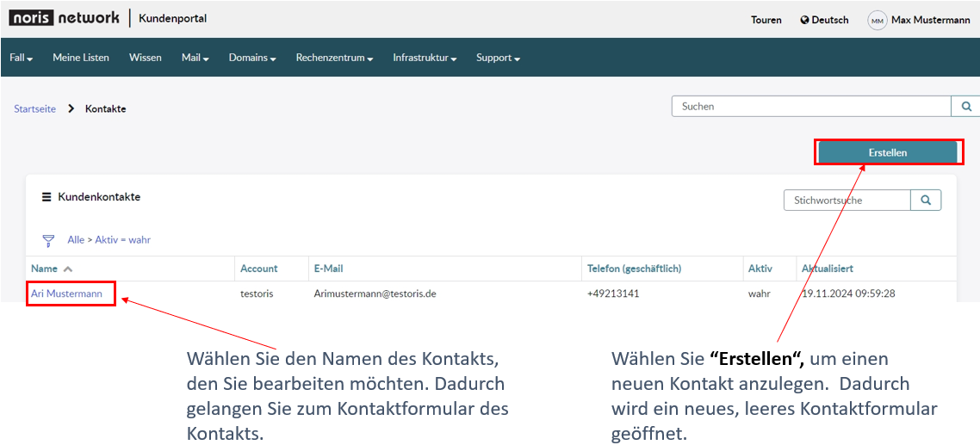Click the Arimustermann@testoris.de email cell
980x445 pixels.
click(x=375, y=294)
